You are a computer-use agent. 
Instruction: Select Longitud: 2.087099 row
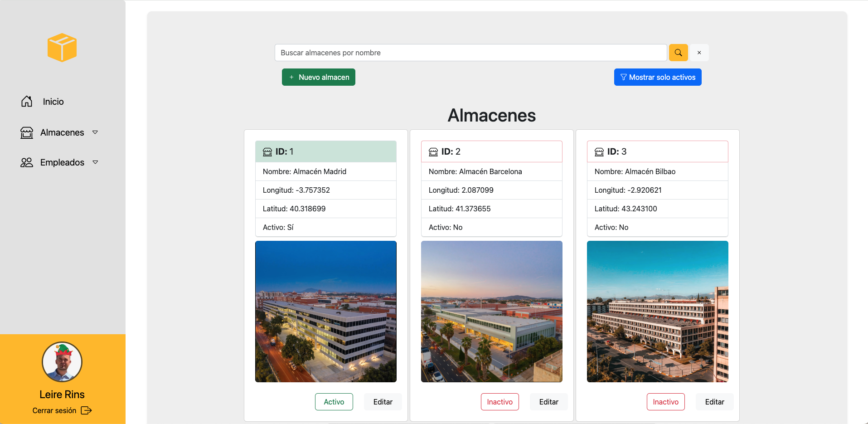coord(492,190)
